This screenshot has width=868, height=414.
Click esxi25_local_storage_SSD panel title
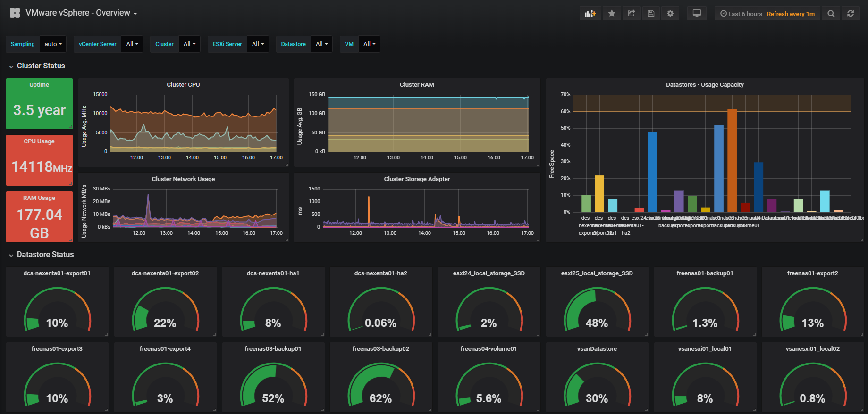pyautogui.click(x=597, y=273)
